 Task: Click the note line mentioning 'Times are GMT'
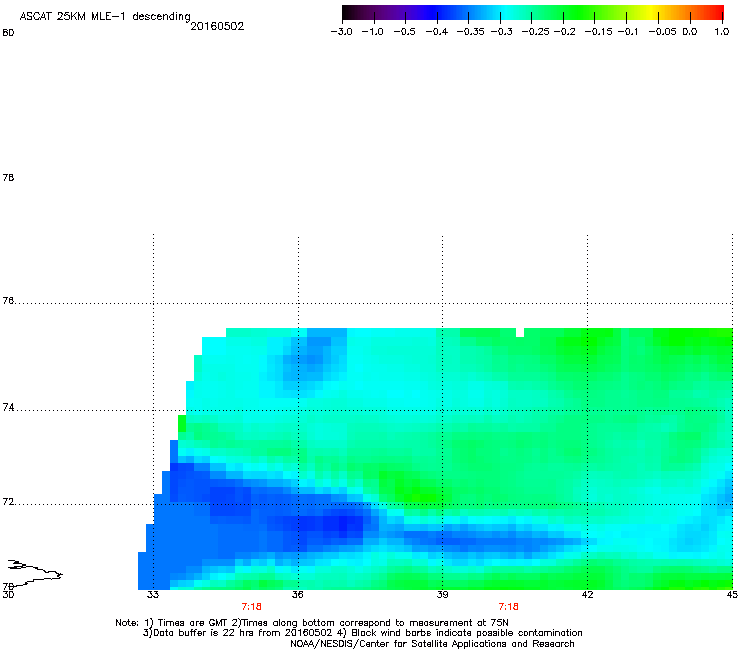[312, 623]
